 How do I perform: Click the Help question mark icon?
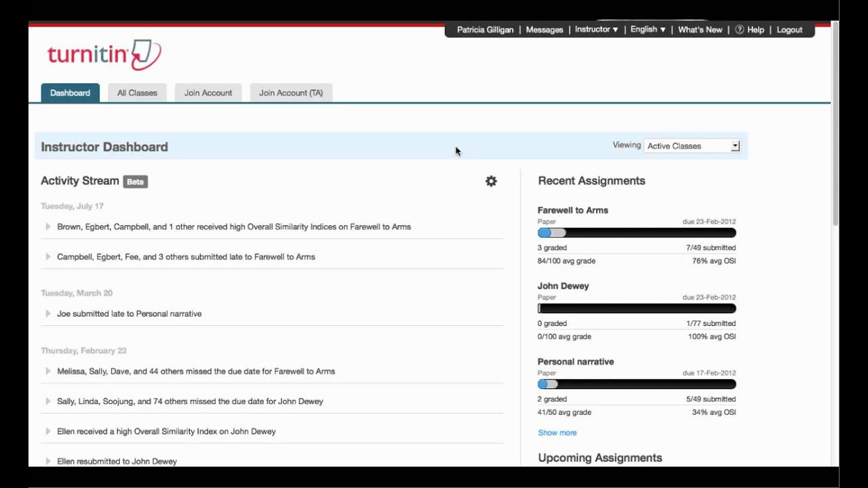[x=740, y=30]
